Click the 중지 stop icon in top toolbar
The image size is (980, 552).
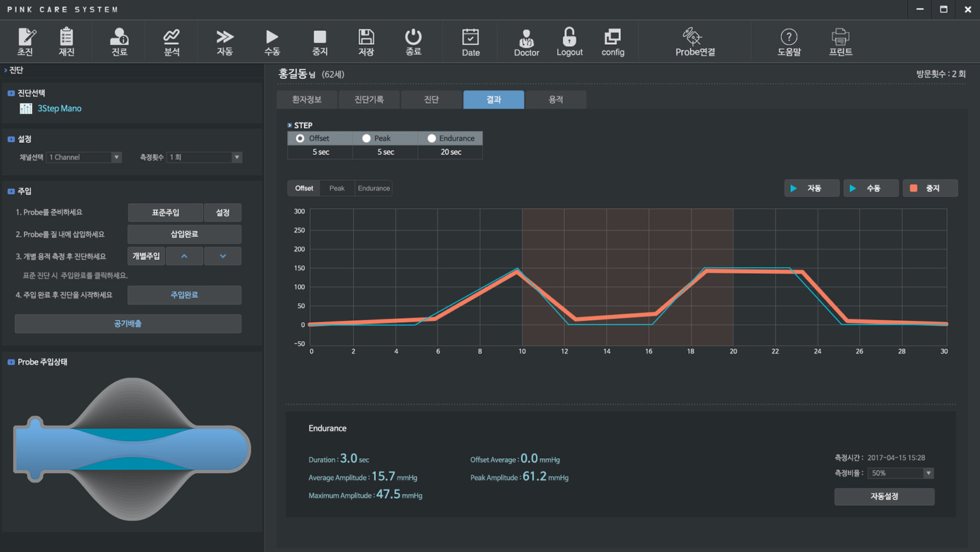tap(320, 42)
